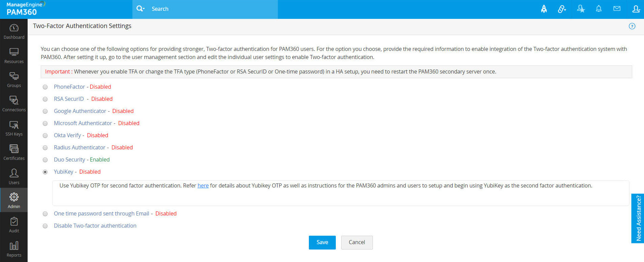The width and height of the screenshot is (644, 262).
Task: Click the 'Disabled' status beside Google Authenticator
Action: pyautogui.click(x=123, y=111)
